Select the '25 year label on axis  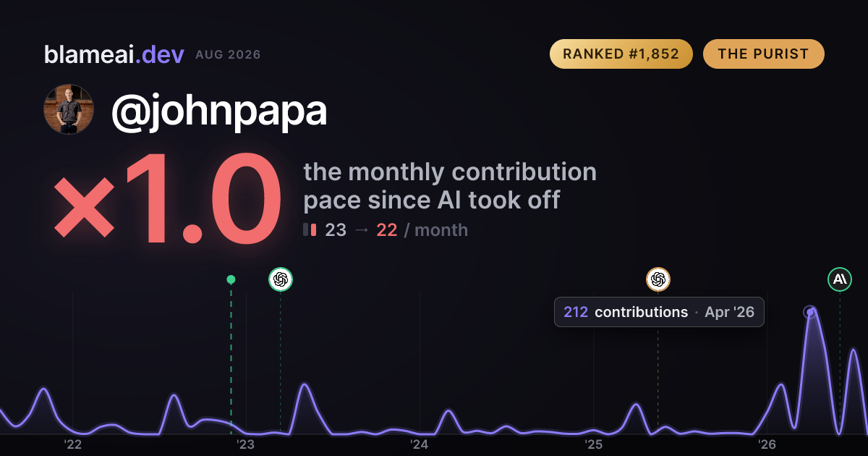tap(593, 444)
